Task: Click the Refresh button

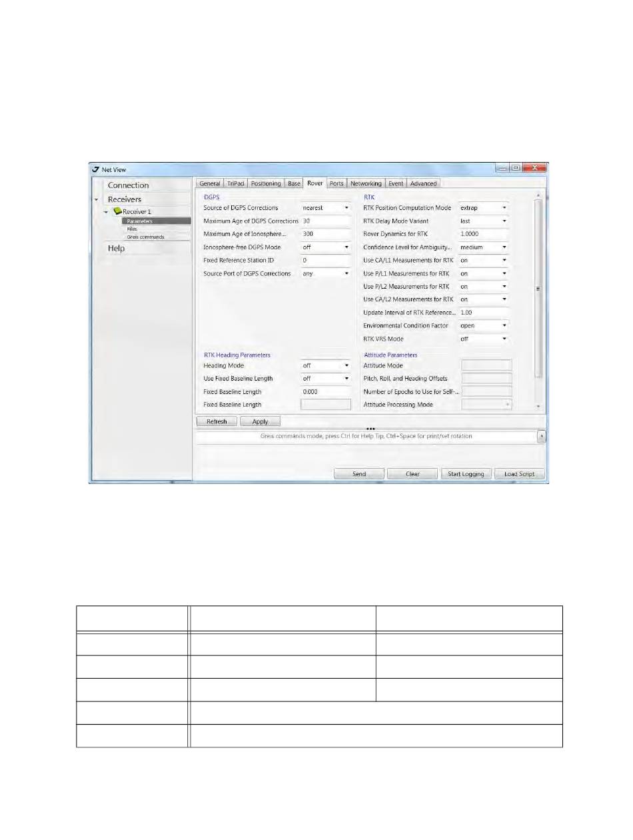Action: pyautogui.click(x=217, y=421)
